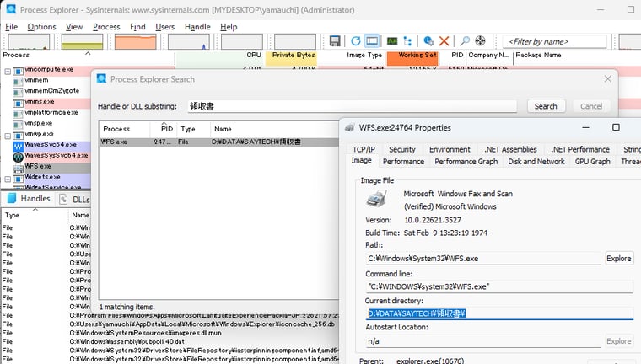Select the vmplatformce.exe process row
641x364 pixels.
click(x=51, y=112)
